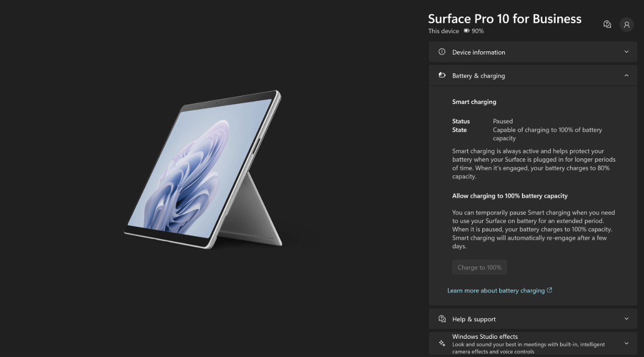Click the battery icon next to 90%
Viewport: 644px width, 357px height.
(467, 31)
